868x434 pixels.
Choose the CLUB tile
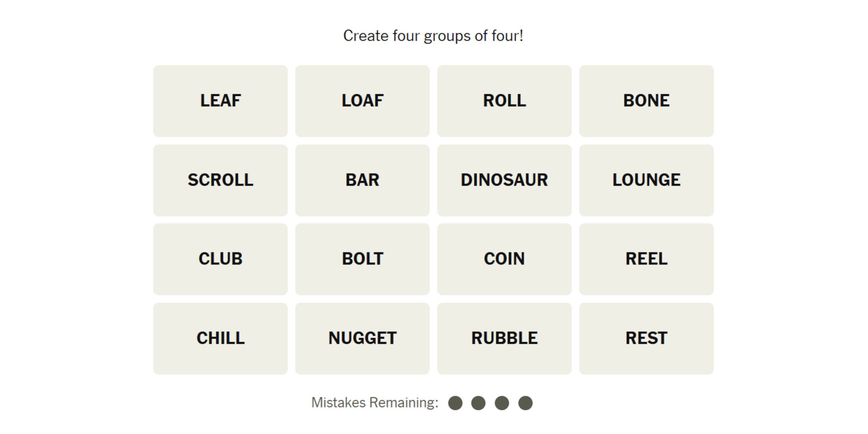click(220, 259)
